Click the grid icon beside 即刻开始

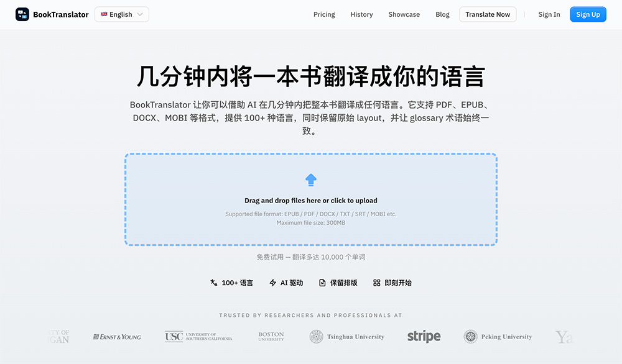click(377, 283)
